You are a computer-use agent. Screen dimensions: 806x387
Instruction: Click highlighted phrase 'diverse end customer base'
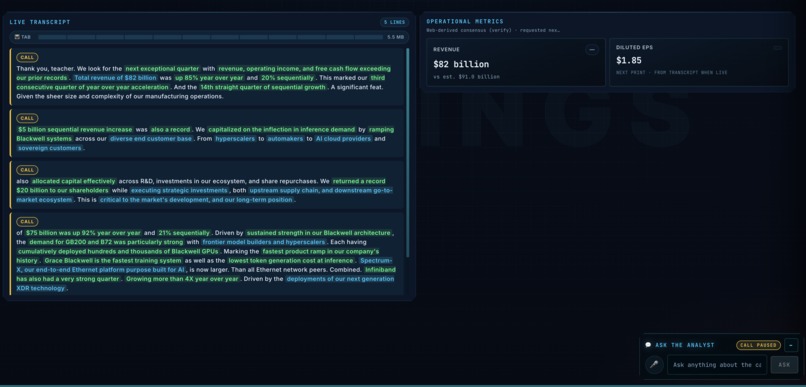151,139
